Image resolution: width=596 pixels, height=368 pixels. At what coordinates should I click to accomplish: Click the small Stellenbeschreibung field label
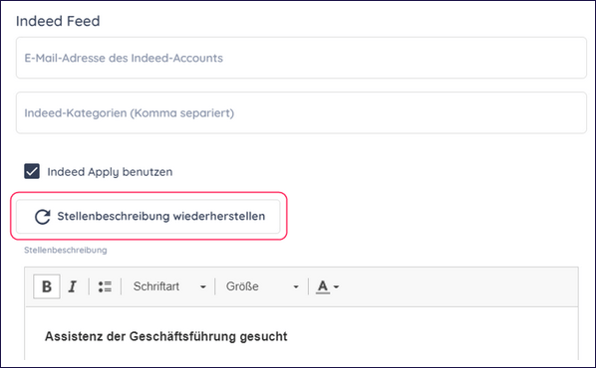coord(65,250)
